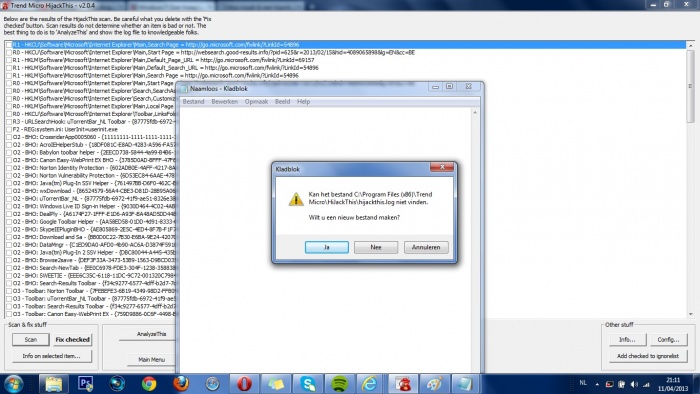Switch to Skype on taskbar

point(308,384)
